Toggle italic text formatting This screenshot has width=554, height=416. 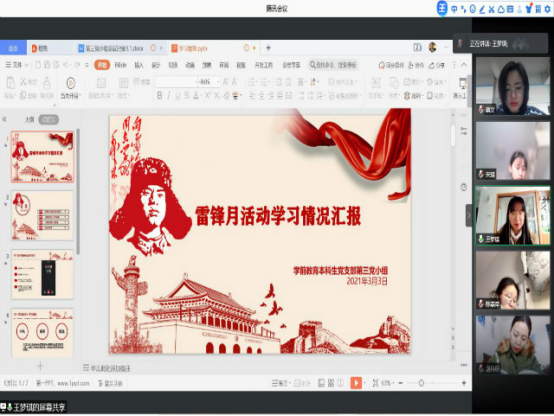[169, 95]
